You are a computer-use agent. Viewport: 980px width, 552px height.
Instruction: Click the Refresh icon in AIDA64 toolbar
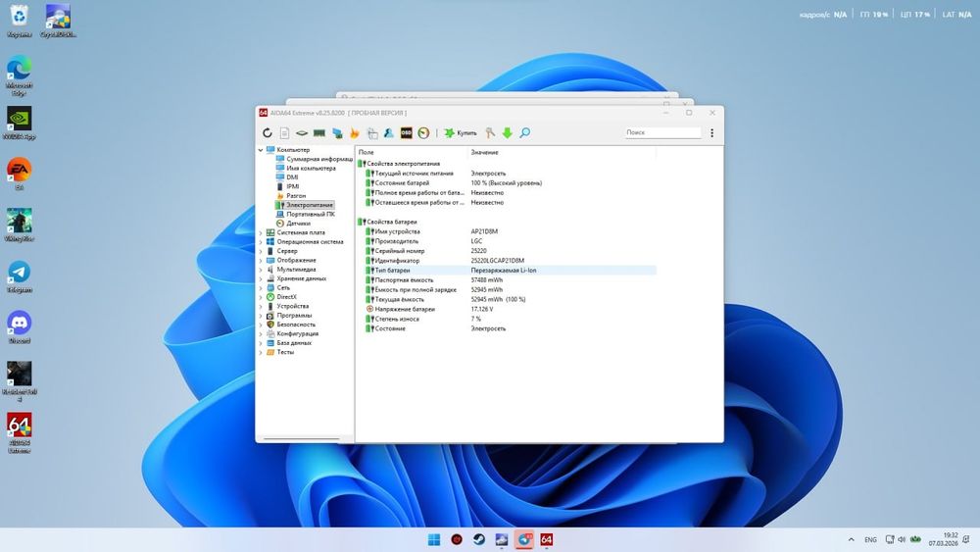266,132
